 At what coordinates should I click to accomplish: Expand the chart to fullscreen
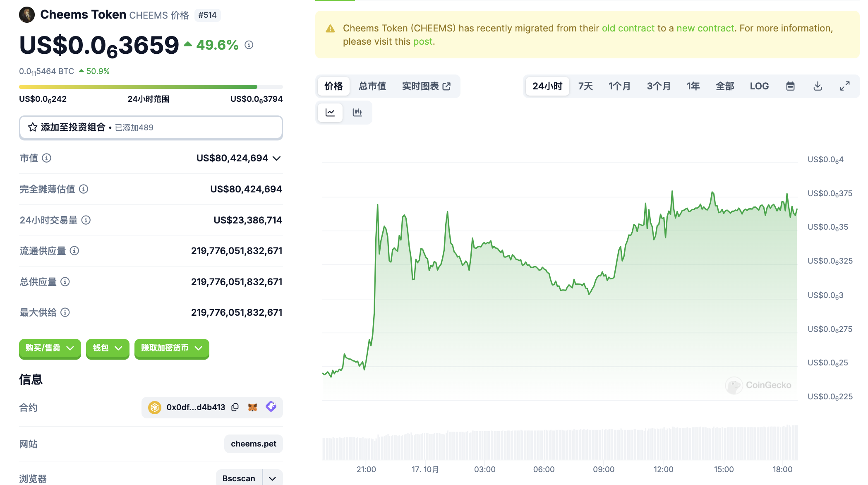[845, 86]
